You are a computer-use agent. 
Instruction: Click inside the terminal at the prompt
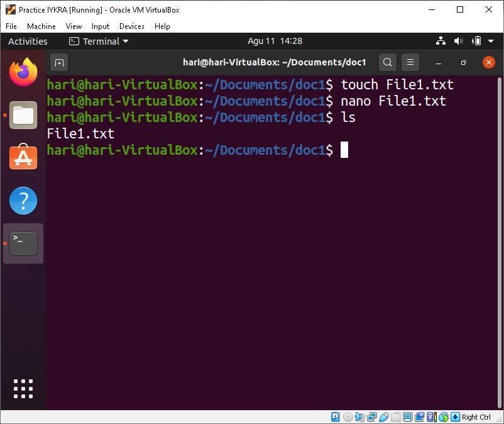point(345,150)
